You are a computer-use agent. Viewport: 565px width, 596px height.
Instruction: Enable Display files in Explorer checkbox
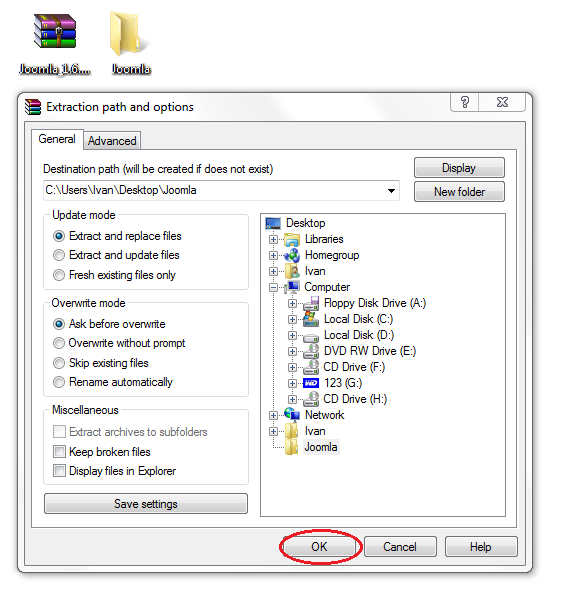pos(59,471)
